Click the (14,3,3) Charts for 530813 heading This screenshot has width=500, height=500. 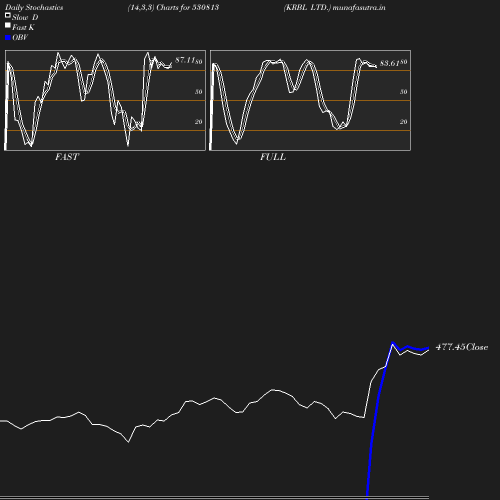[x=173, y=7]
